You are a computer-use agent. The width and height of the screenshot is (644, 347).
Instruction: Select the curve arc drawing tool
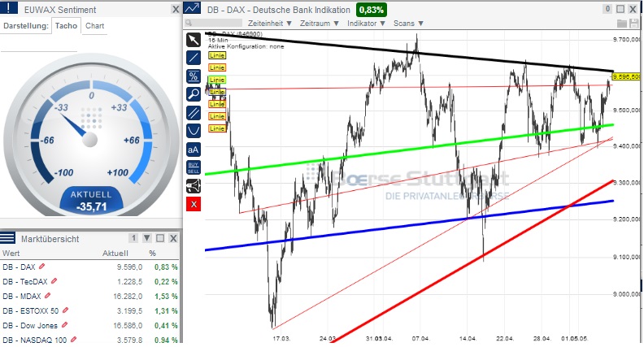[194, 131]
